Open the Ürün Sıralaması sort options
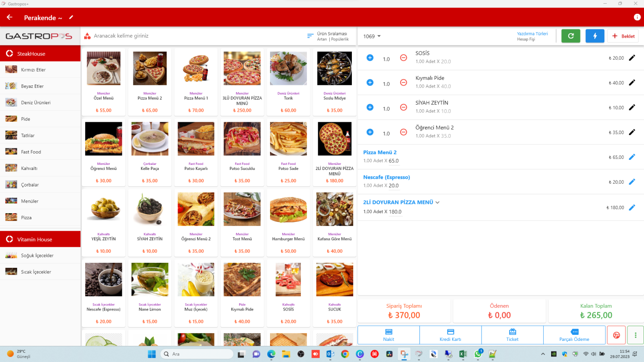The height and width of the screenshot is (362, 644). tap(328, 36)
